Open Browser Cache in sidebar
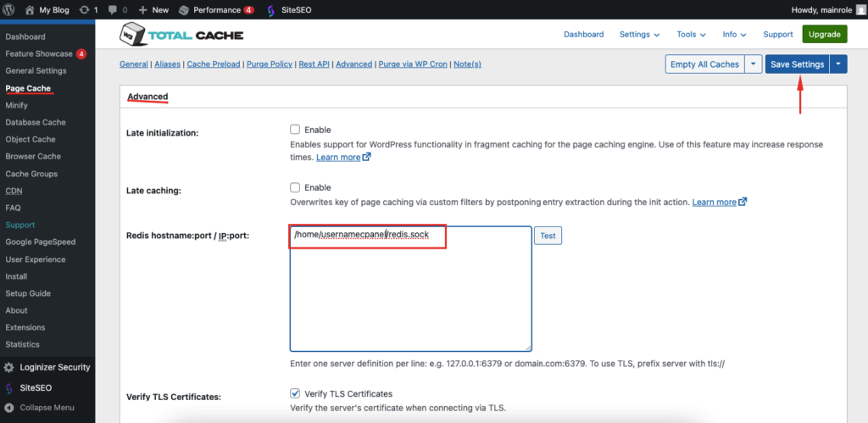868x423 pixels. point(33,157)
